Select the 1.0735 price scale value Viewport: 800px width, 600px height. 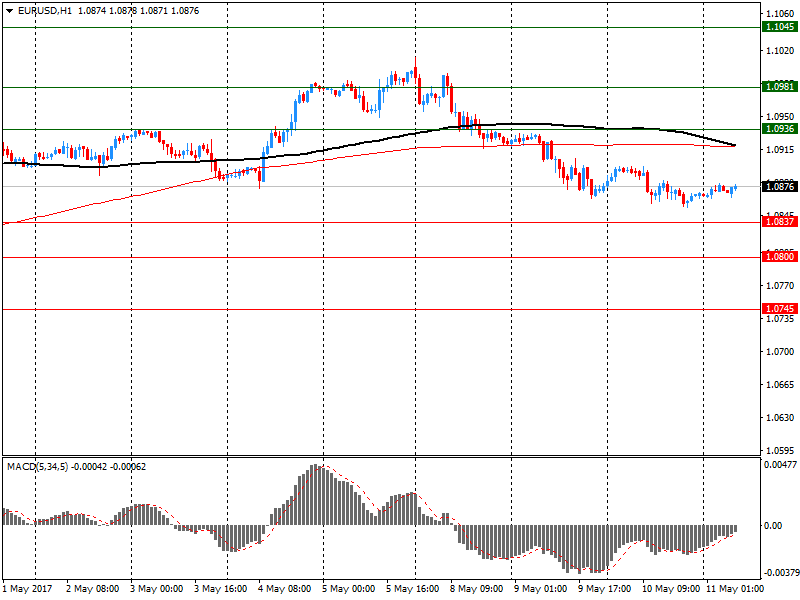780,319
